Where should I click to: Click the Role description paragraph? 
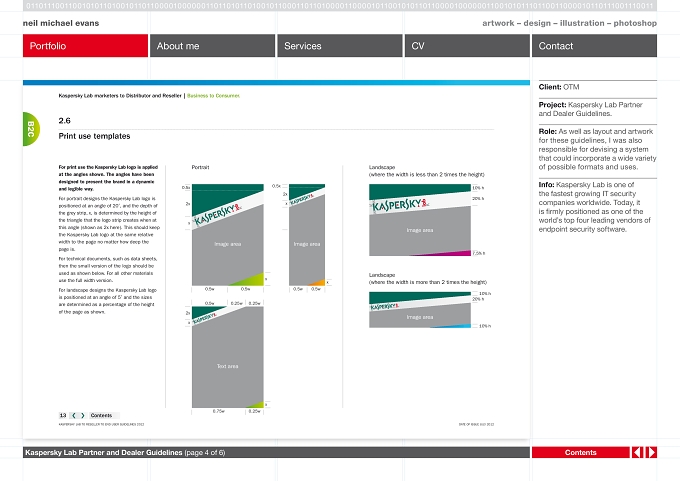coord(597,149)
